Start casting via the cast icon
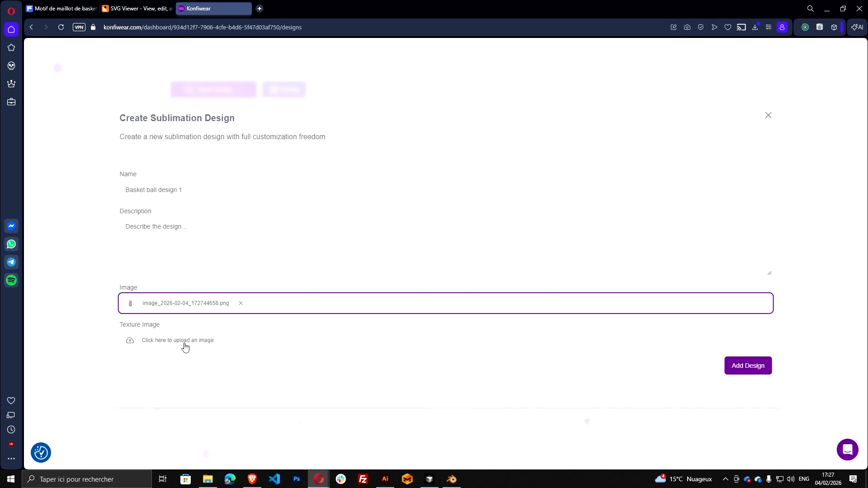 point(741,27)
